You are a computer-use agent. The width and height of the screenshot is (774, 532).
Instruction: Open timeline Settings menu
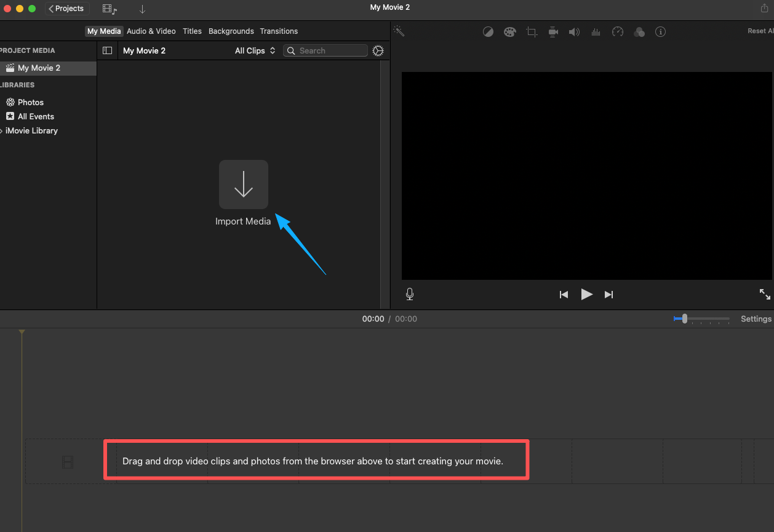click(756, 319)
